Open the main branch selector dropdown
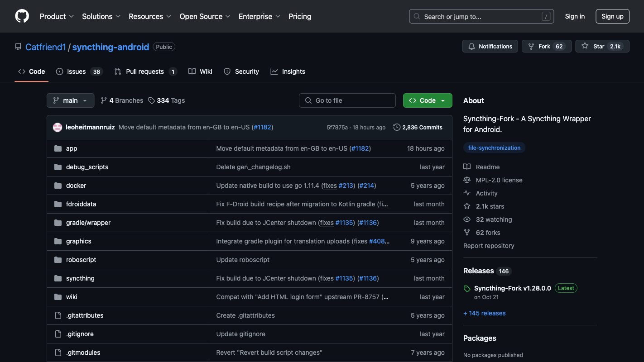 pos(70,100)
